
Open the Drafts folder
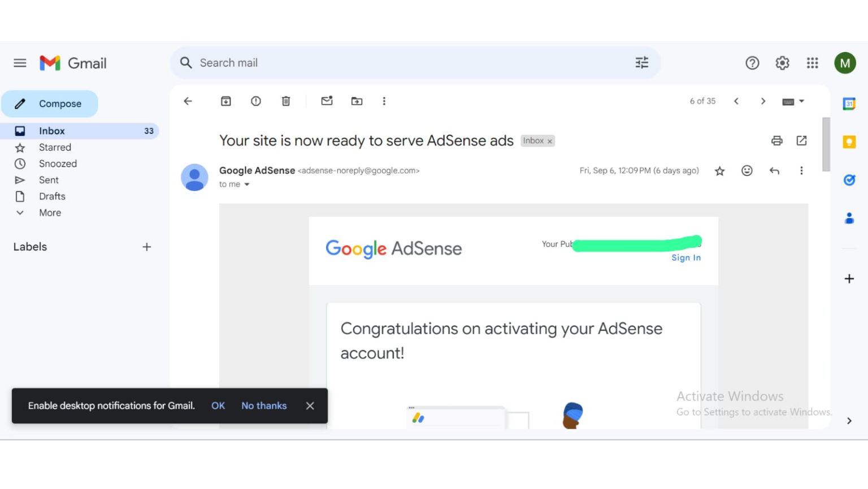tap(52, 197)
